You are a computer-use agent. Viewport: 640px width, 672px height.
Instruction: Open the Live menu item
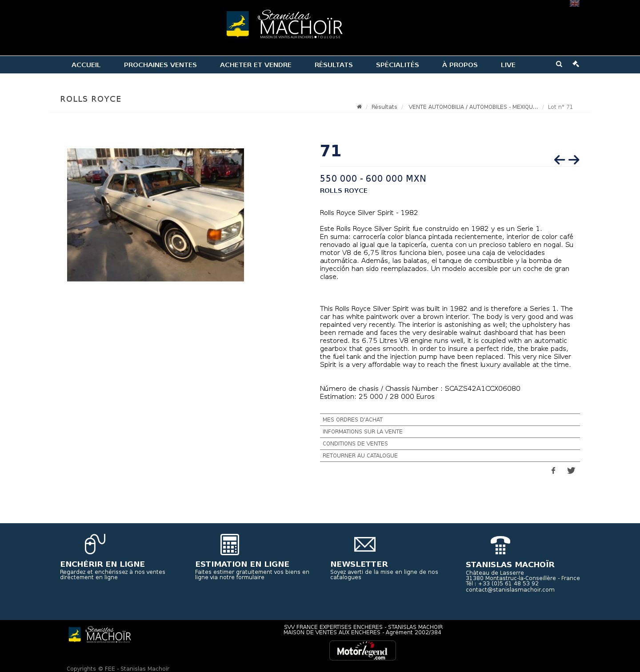click(x=508, y=65)
